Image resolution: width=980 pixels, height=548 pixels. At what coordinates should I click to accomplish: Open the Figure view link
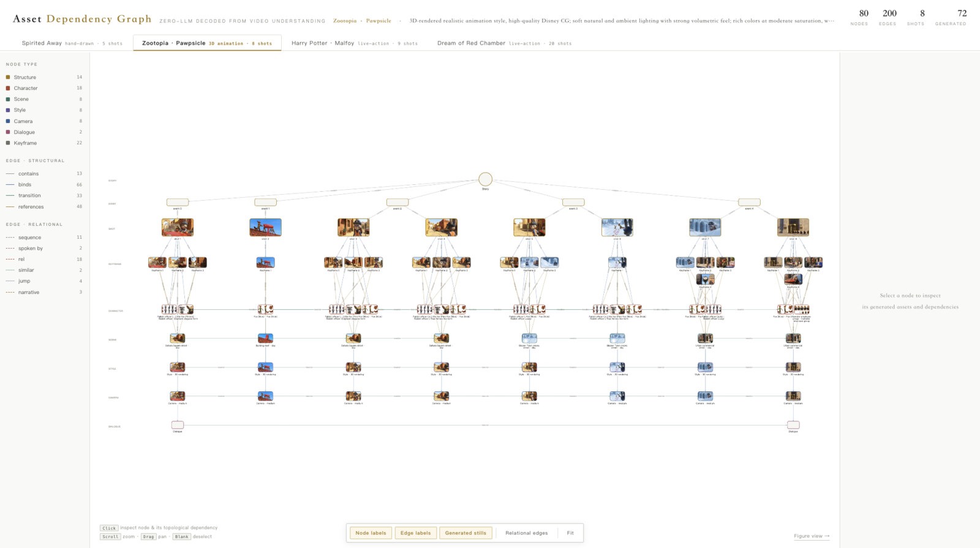pos(812,536)
